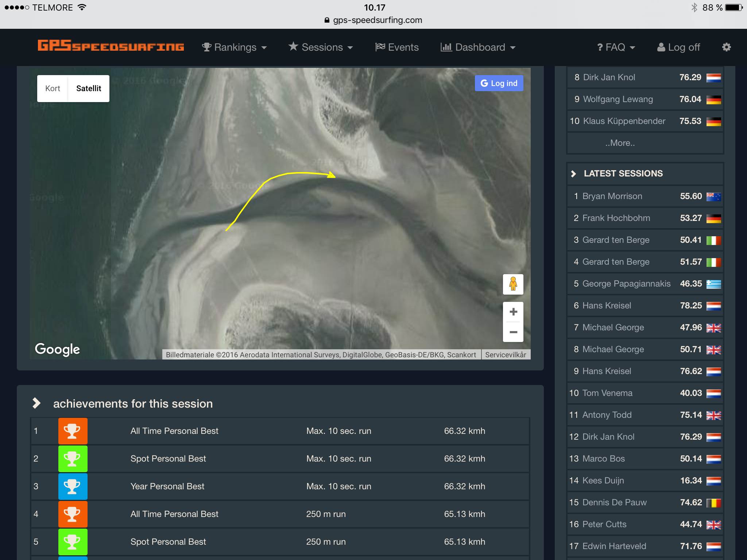Click the green trophy for 250 m run
The image size is (747, 560).
(73, 541)
